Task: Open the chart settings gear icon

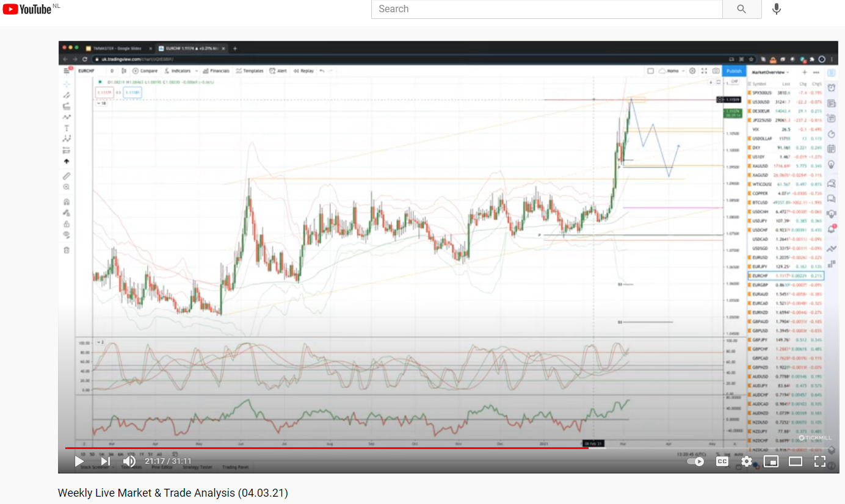Action: [x=692, y=71]
